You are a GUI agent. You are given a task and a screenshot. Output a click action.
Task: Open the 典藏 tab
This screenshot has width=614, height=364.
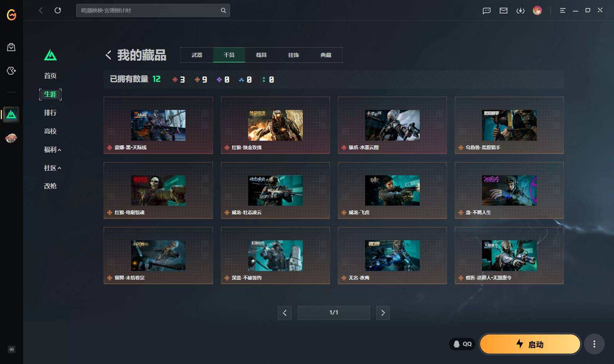(326, 55)
